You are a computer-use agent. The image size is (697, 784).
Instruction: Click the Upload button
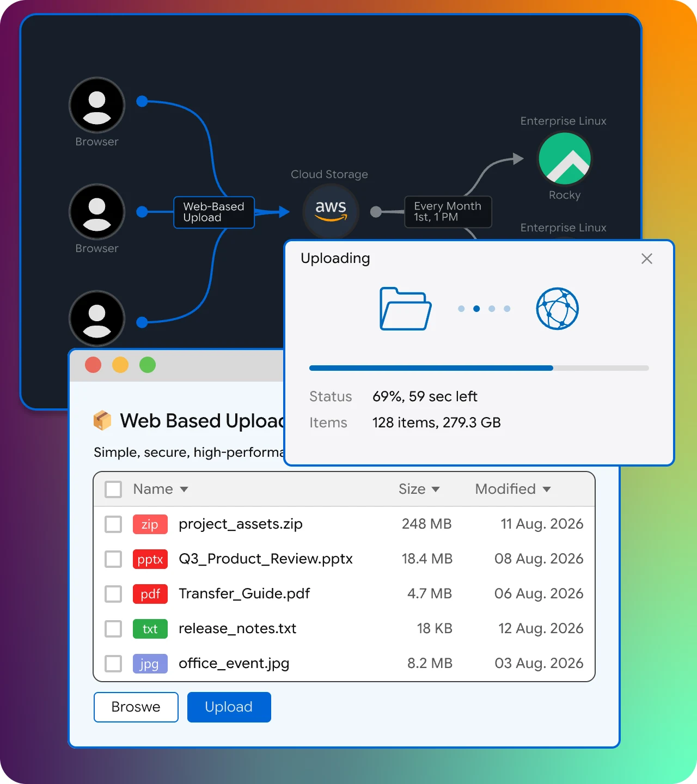[229, 707]
